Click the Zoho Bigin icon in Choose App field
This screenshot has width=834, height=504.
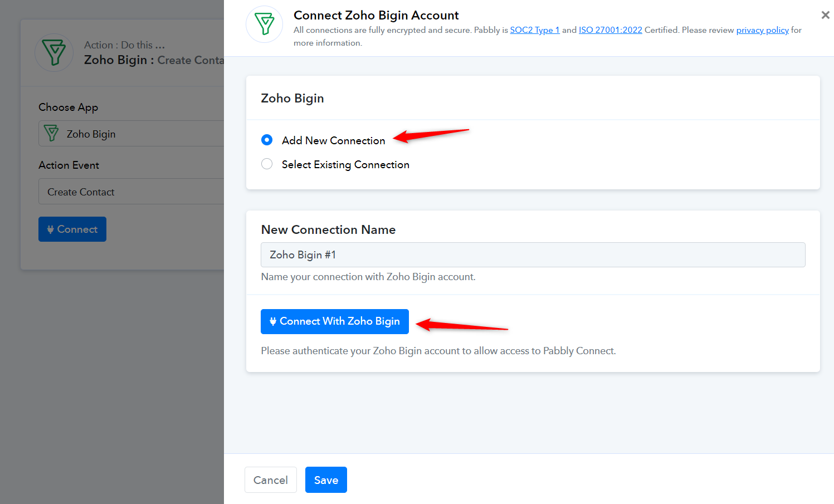point(51,134)
